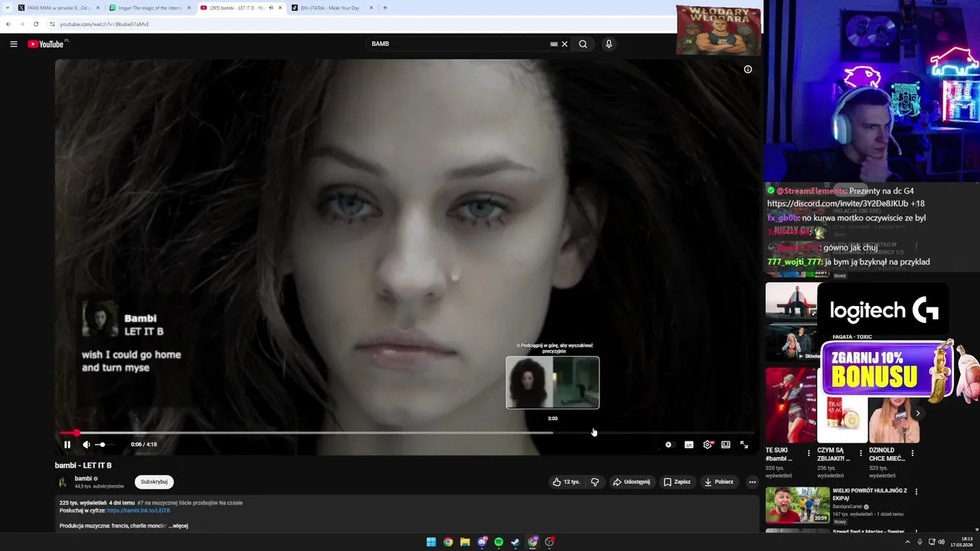Open the bambi channel avatar
The height and width of the screenshot is (551, 980).
point(63,482)
